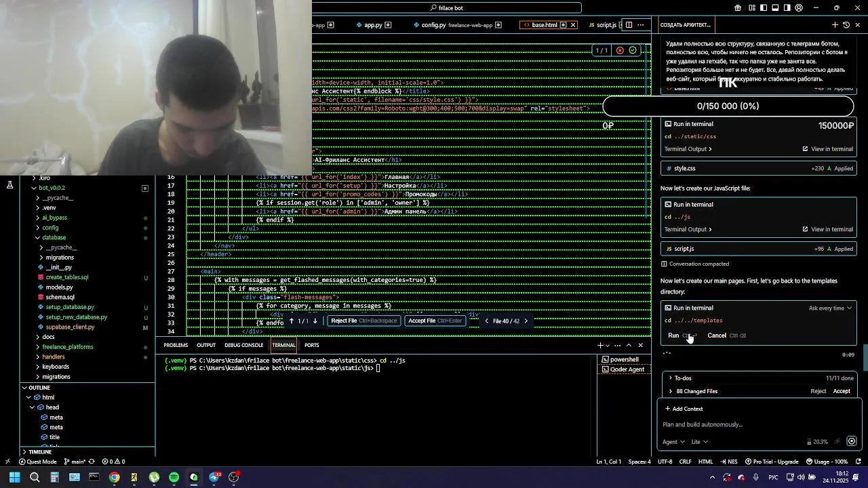The width and height of the screenshot is (868, 488).
Task: Click the Accept File button
Action: (x=435, y=321)
